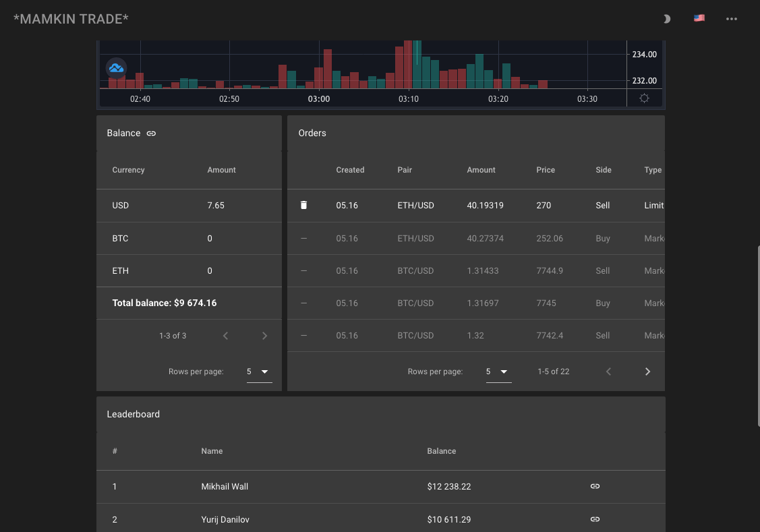This screenshot has height=532, width=760.
Task: Sort Orders by Created column header
Action: 350,170
